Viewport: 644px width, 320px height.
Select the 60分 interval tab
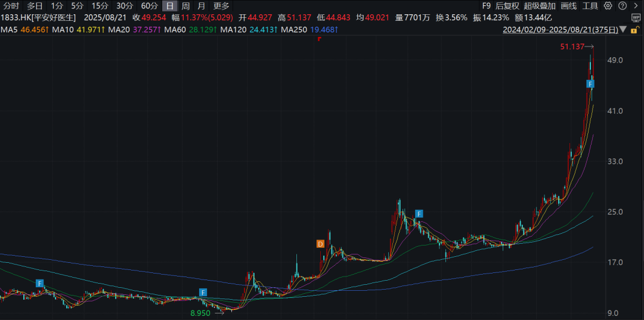(149, 6)
